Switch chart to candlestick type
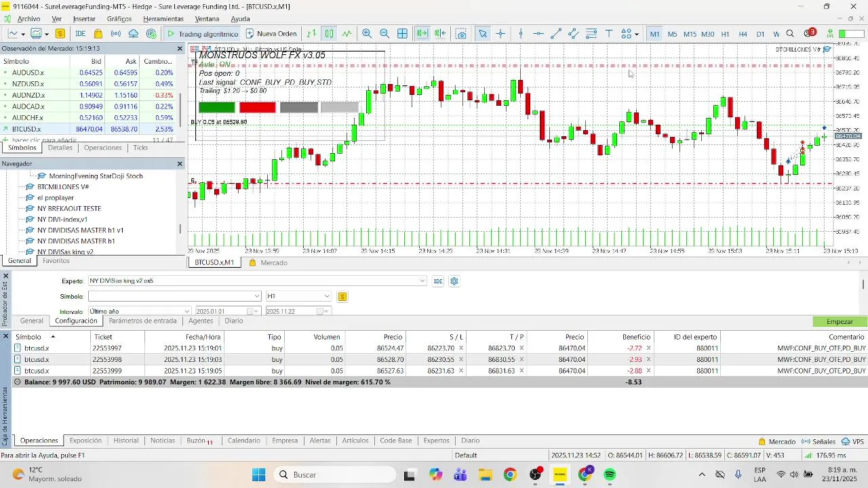The image size is (868, 488). (x=329, y=34)
